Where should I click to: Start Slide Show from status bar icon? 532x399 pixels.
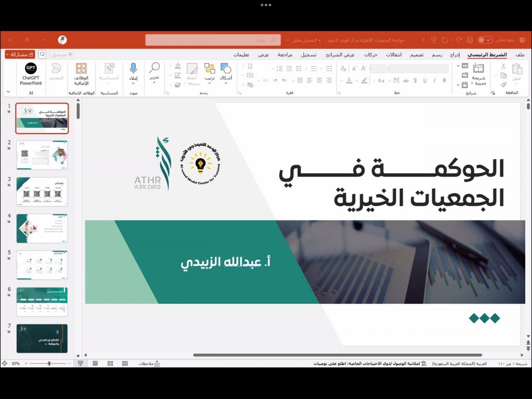[x=80, y=363]
